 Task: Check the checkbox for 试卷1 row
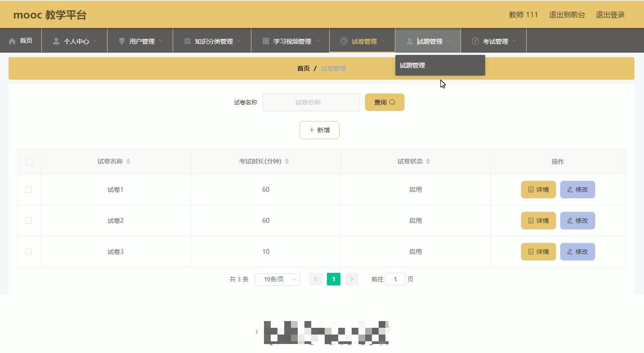(x=28, y=190)
